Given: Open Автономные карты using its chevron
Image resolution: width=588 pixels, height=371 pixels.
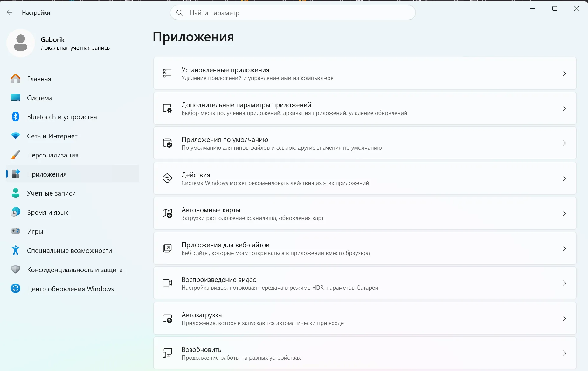Looking at the screenshot, I should [x=564, y=213].
